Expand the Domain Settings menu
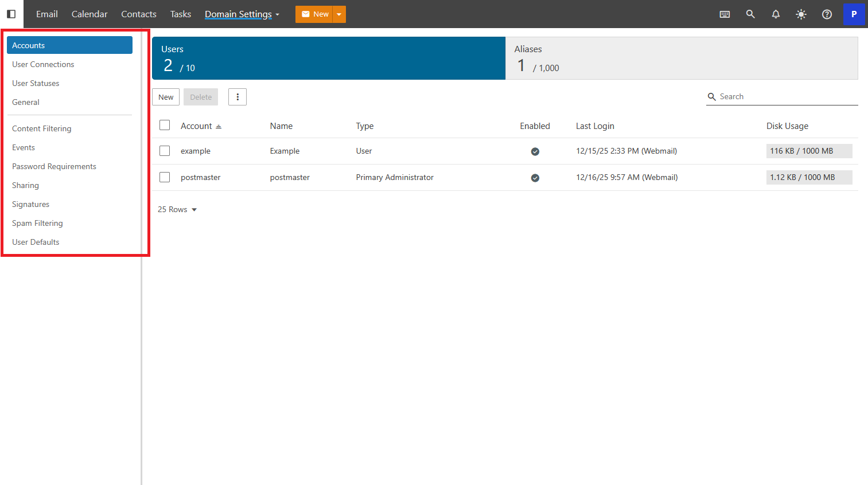The image size is (868, 485). tap(242, 14)
